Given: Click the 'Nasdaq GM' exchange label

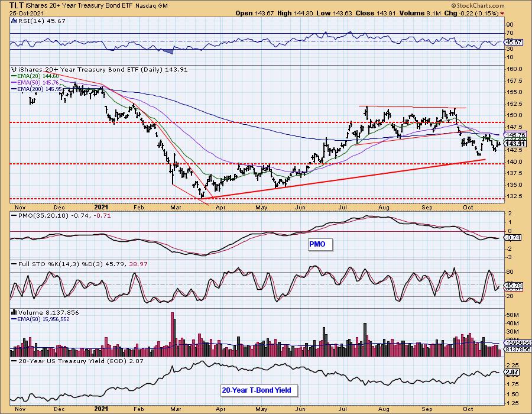Looking at the screenshot, I should point(152,6).
